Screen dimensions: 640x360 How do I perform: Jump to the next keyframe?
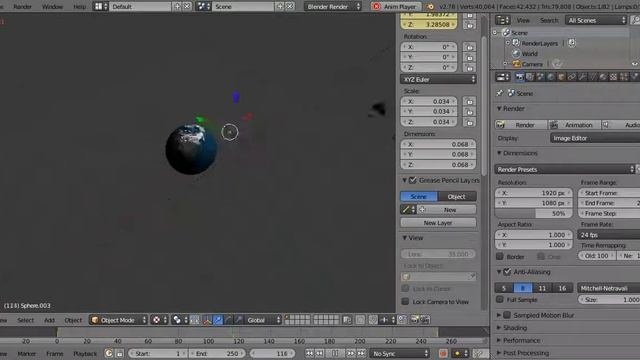point(351,353)
